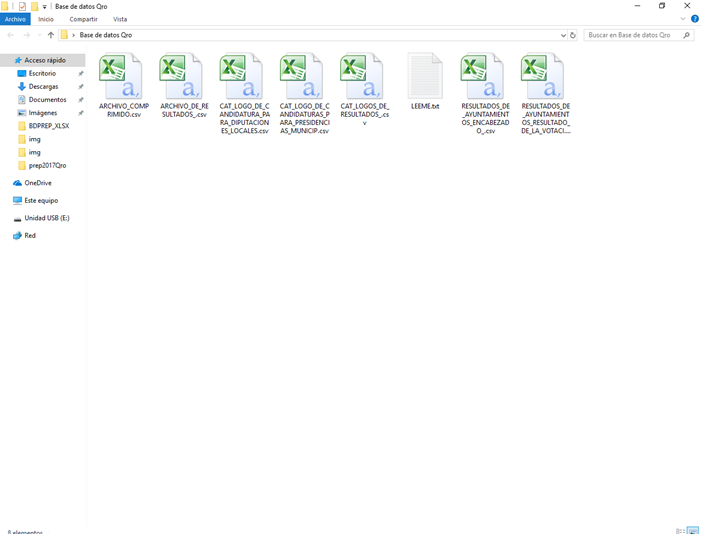Open the address bar history dropdown
The height and width of the screenshot is (534, 701).
click(x=564, y=35)
